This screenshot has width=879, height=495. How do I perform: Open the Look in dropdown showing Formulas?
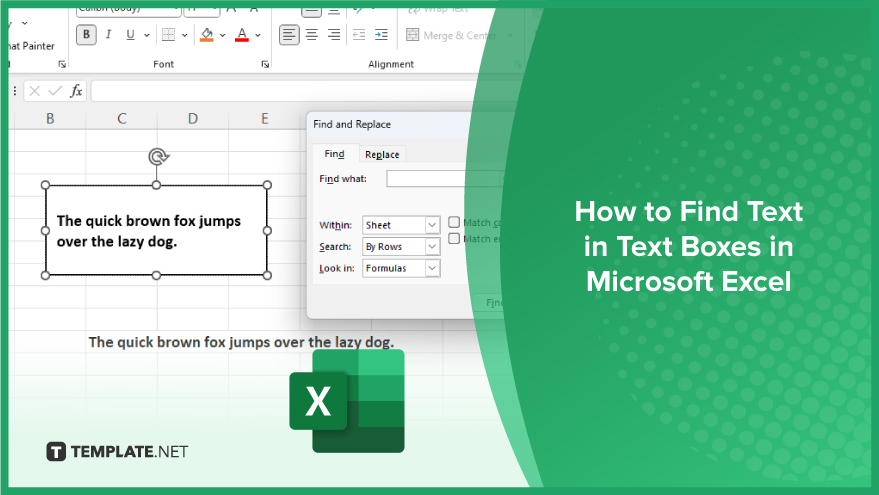[x=401, y=269]
